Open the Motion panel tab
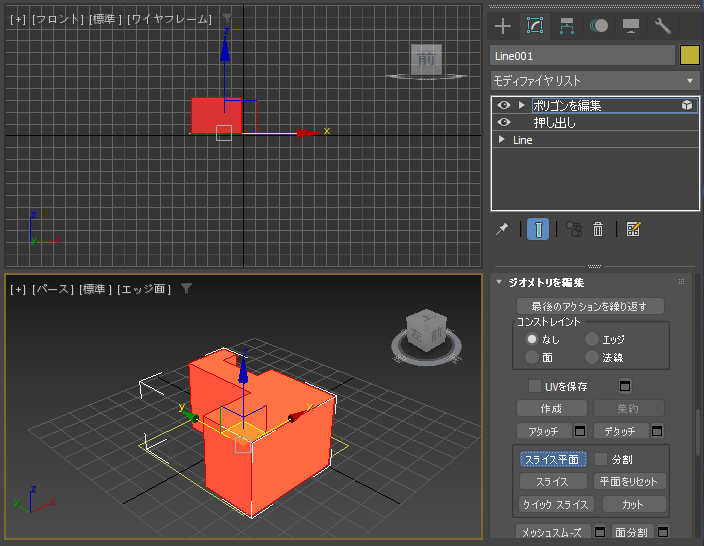The height and width of the screenshot is (546, 704). [x=599, y=26]
